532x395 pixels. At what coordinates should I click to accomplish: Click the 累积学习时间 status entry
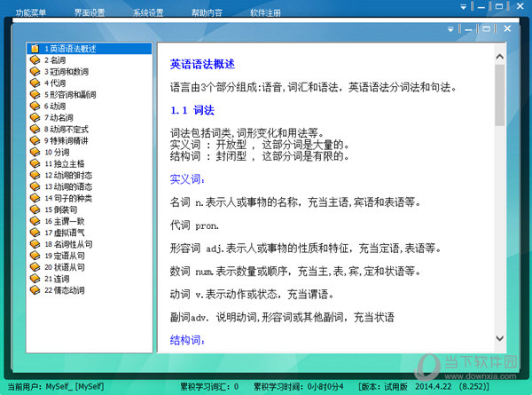point(299,386)
